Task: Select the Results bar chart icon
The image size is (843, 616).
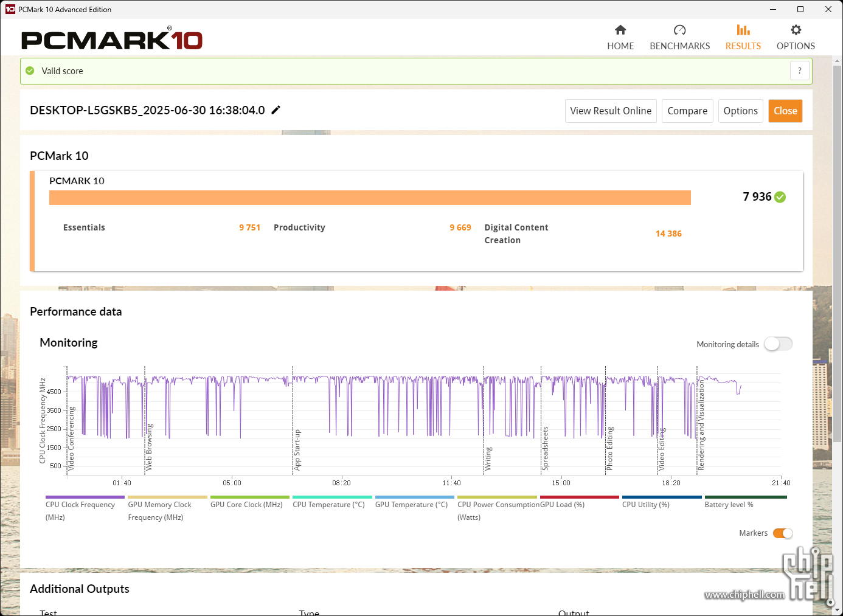Action: pos(743,30)
